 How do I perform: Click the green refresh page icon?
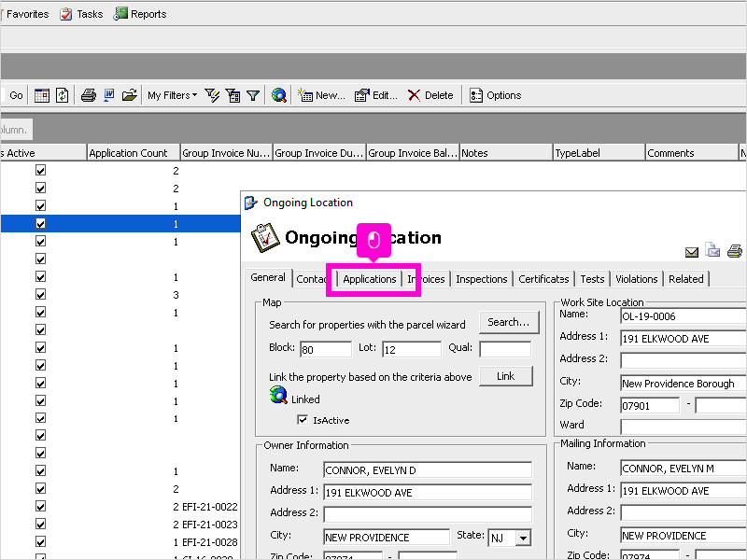pos(63,95)
